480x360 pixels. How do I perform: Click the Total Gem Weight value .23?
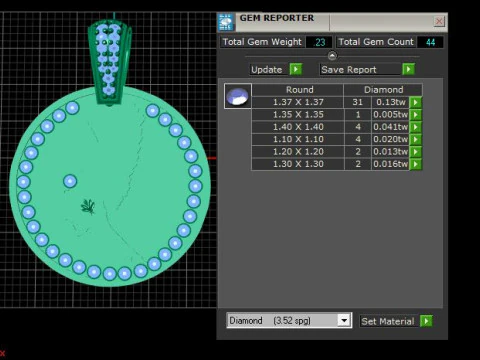[x=320, y=42]
